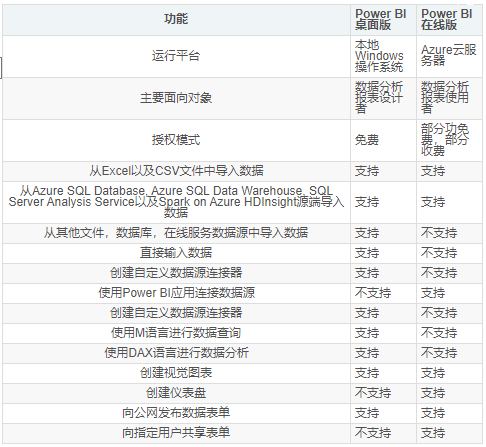Select the 直接输入数据 row label
This screenshot has height=447, width=486.
(x=176, y=253)
